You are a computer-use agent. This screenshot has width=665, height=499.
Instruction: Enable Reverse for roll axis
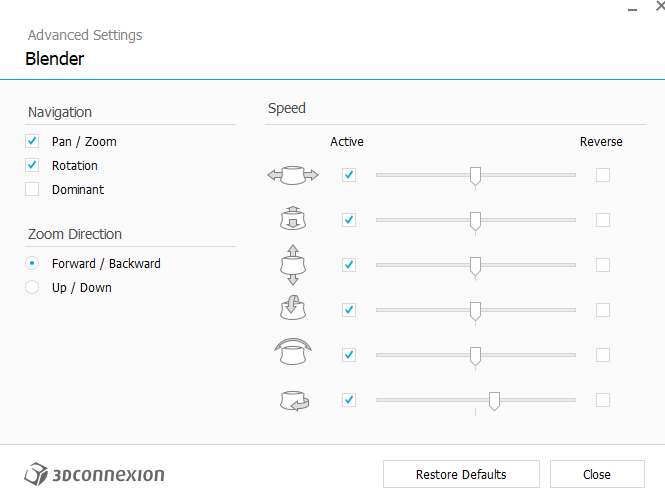tap(603, 355)
